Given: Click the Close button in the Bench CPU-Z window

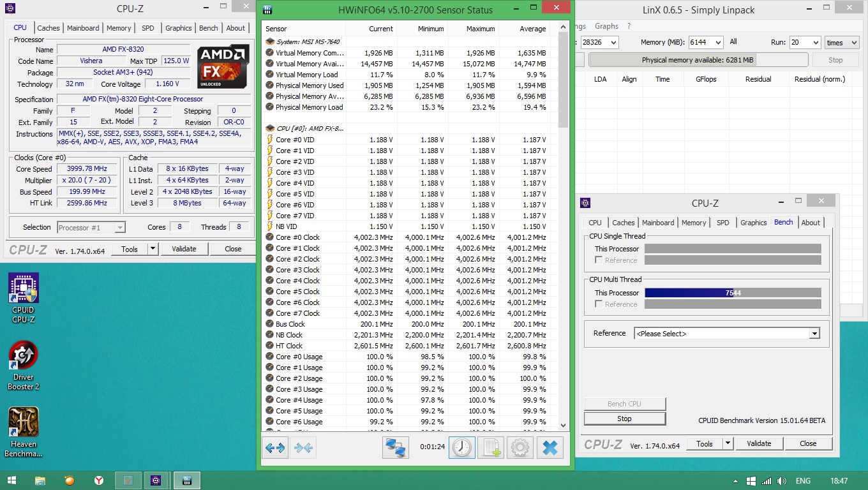Looking at the screenshot, I should point(808,443).
